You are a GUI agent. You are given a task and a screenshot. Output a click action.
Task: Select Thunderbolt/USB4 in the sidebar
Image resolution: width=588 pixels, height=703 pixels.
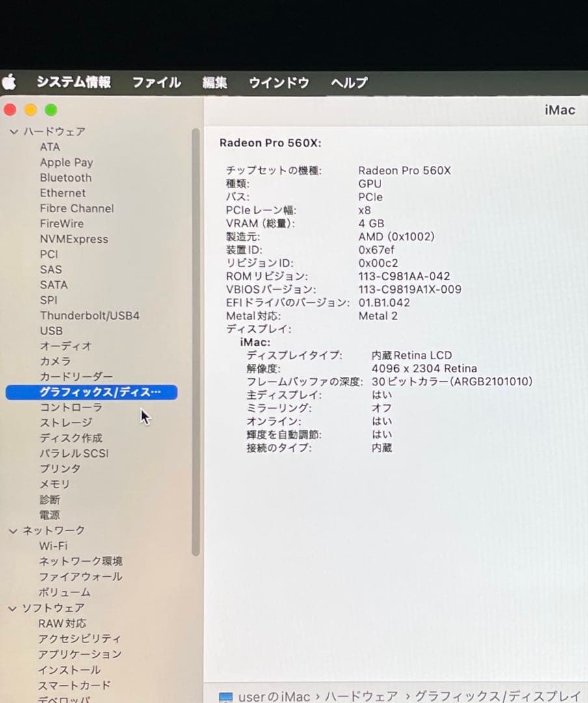88,315
